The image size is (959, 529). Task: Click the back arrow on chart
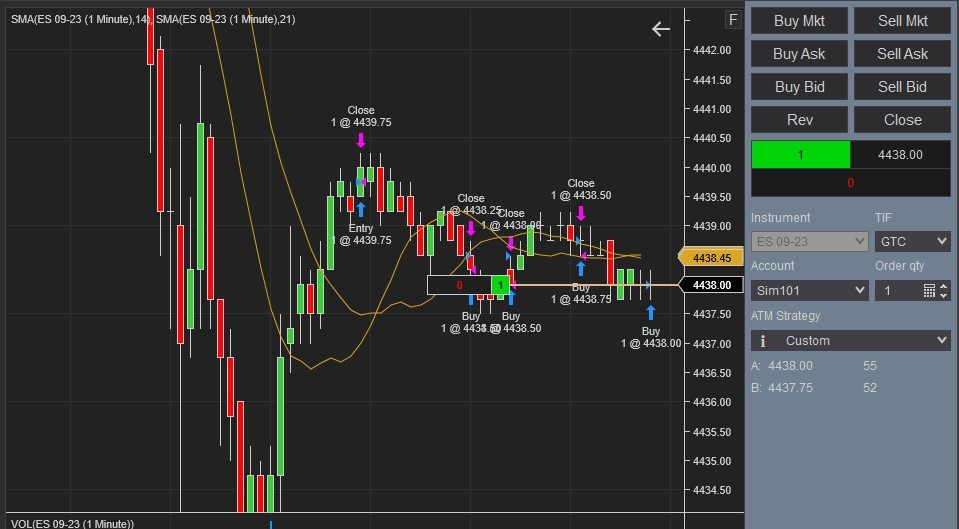pos(661,29)
